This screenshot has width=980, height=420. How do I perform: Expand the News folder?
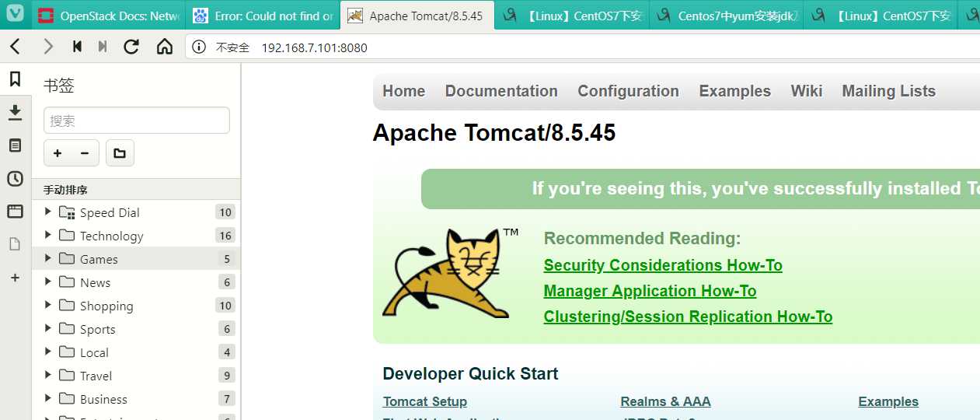point(48,282)
